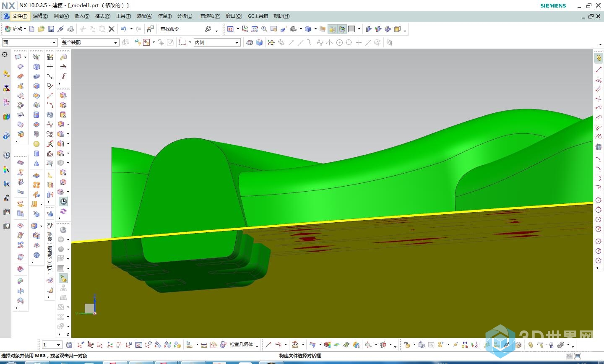Click the Print icon in the toolbar

coord(71,29)
